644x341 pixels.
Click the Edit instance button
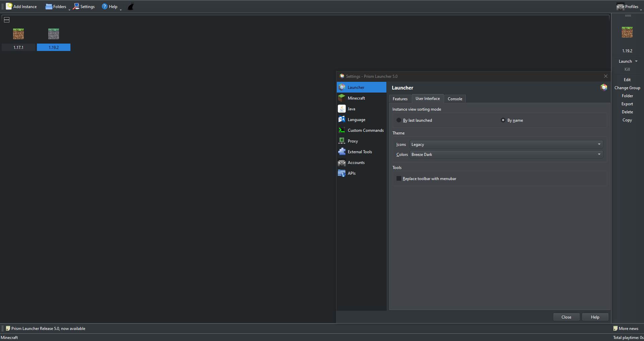coord(627,80)
